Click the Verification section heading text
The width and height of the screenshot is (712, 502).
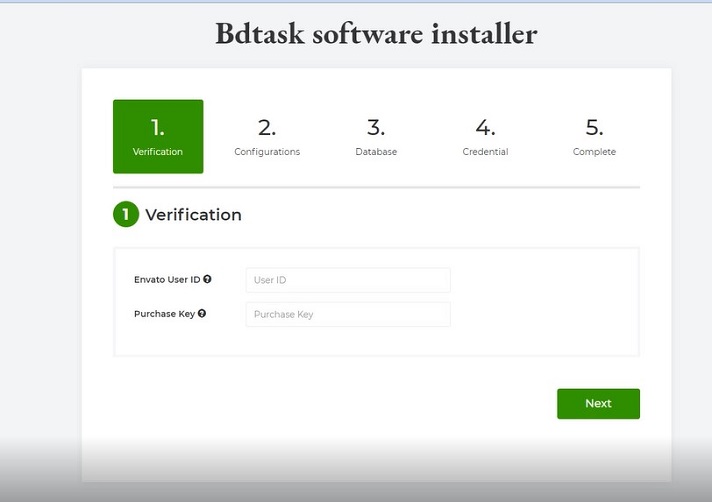tap(193, 214)
